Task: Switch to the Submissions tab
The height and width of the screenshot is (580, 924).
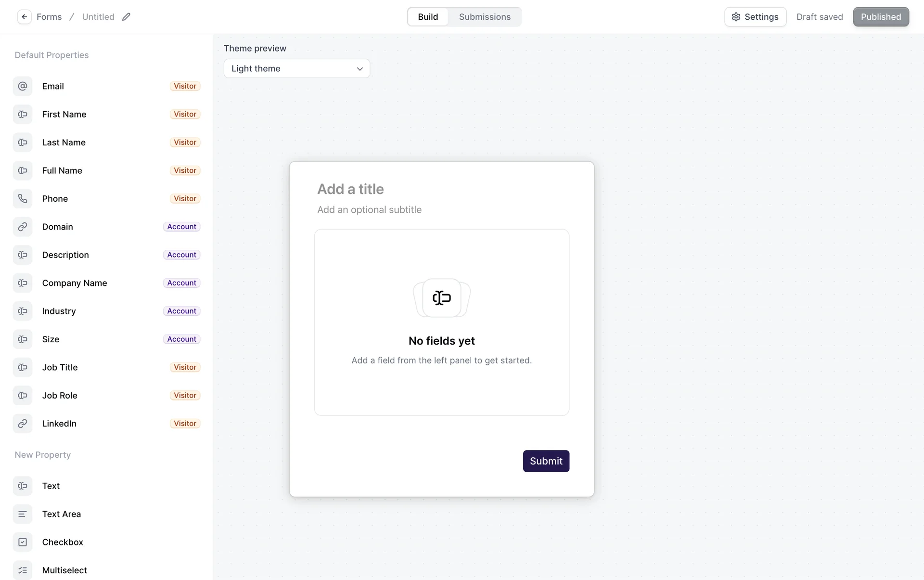Action: tap(485, 17)
